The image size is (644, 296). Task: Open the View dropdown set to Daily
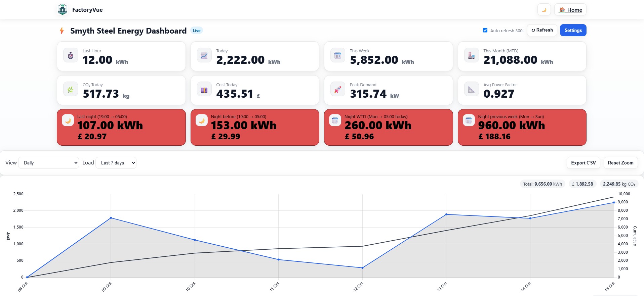[49, 163]
